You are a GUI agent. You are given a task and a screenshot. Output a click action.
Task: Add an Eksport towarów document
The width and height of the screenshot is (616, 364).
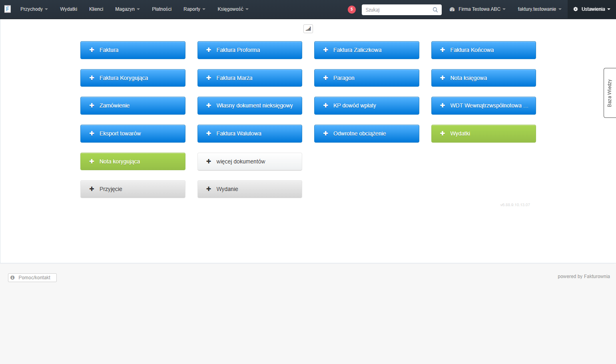133,133
